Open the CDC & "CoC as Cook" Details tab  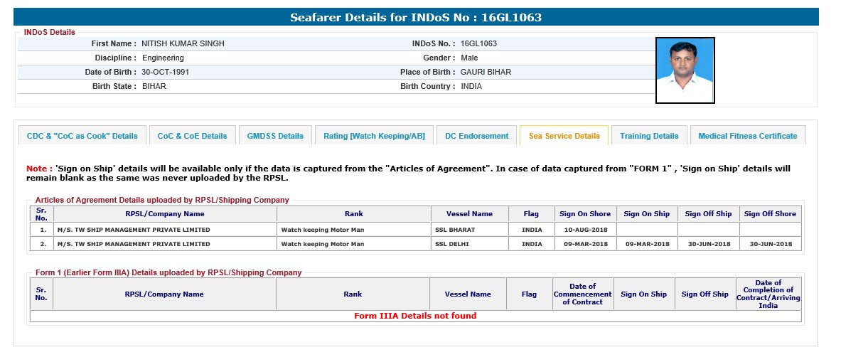[x=82, y=136]
